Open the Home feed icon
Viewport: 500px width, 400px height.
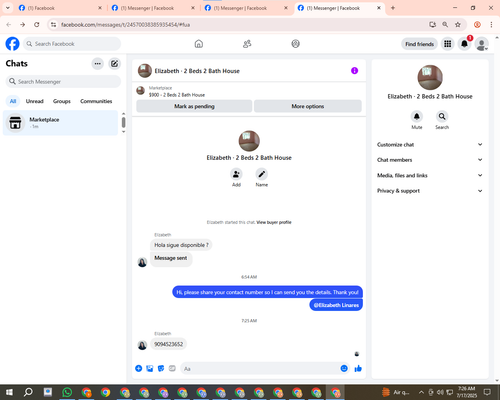[199, 44]
